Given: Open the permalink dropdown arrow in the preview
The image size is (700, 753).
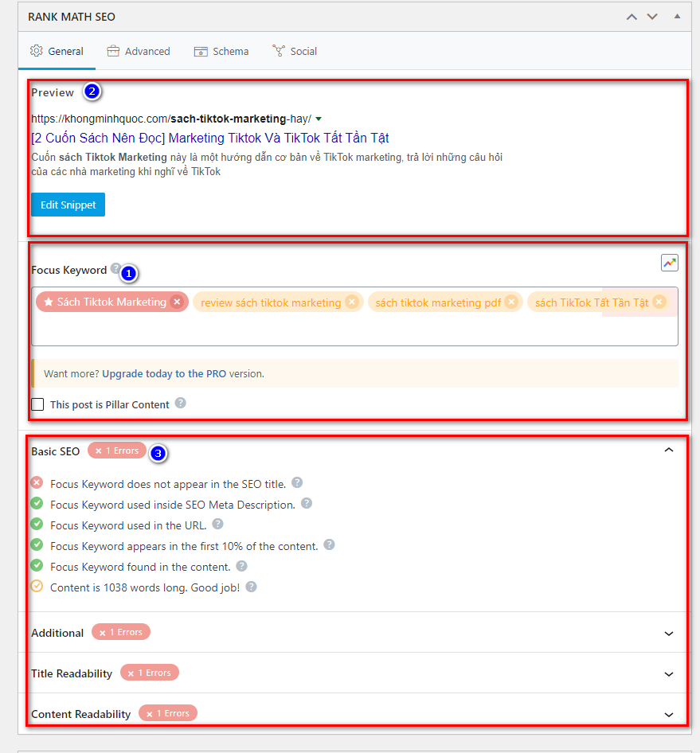Looking at the screenshot, I should click(x=319, y=117).
